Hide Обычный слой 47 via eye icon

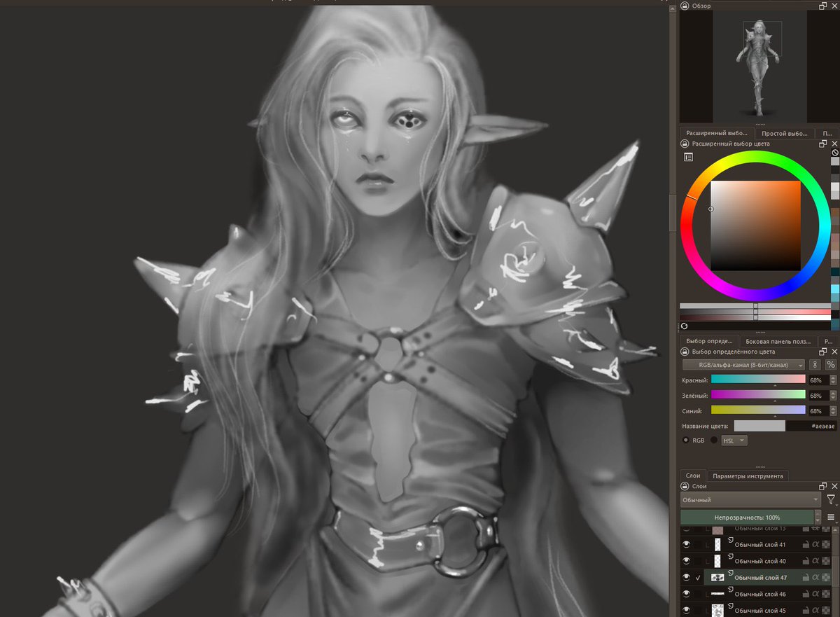(x=687, y=578)
